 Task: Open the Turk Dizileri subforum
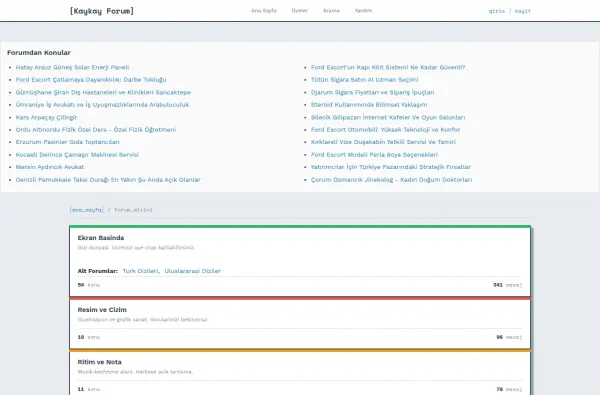[x=140, y=271]
